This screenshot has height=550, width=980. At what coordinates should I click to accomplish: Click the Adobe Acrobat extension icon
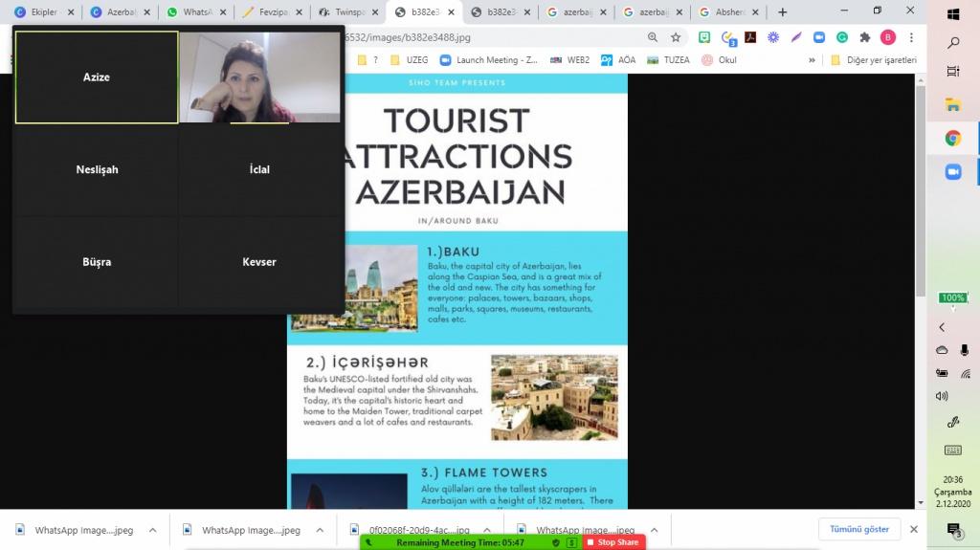[751, 37]
